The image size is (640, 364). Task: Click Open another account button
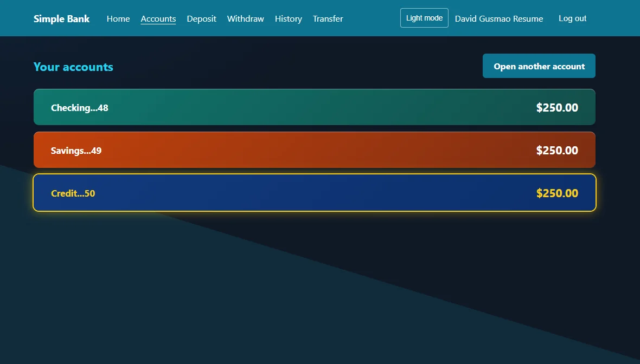pos(539,66)
